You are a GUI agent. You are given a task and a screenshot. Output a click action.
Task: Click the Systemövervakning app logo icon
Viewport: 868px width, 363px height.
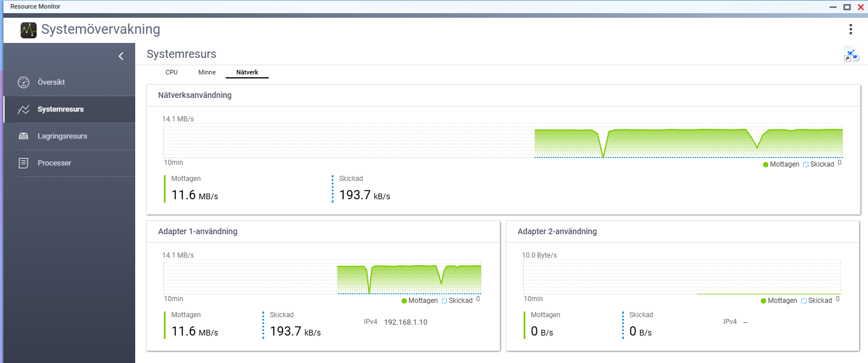(x=29, y=30)
